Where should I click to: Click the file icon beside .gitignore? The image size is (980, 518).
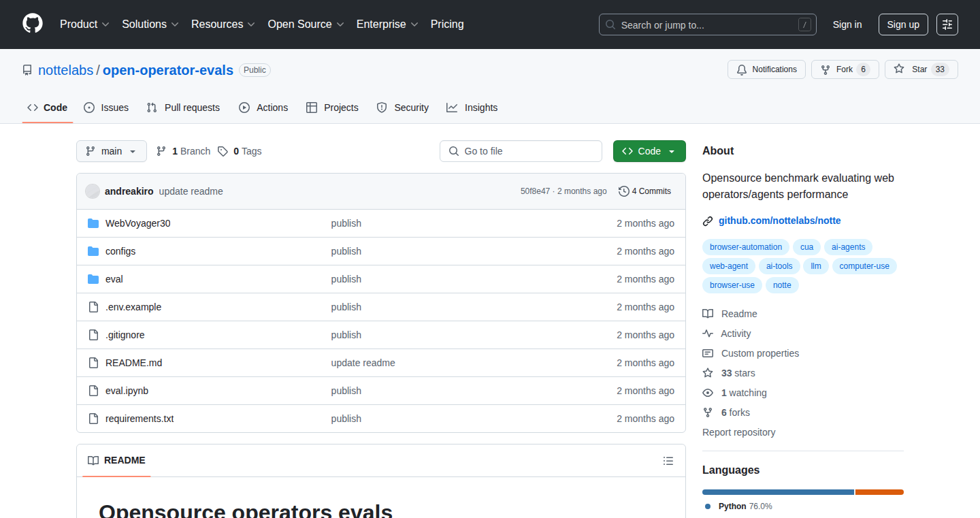coord(93,335)
